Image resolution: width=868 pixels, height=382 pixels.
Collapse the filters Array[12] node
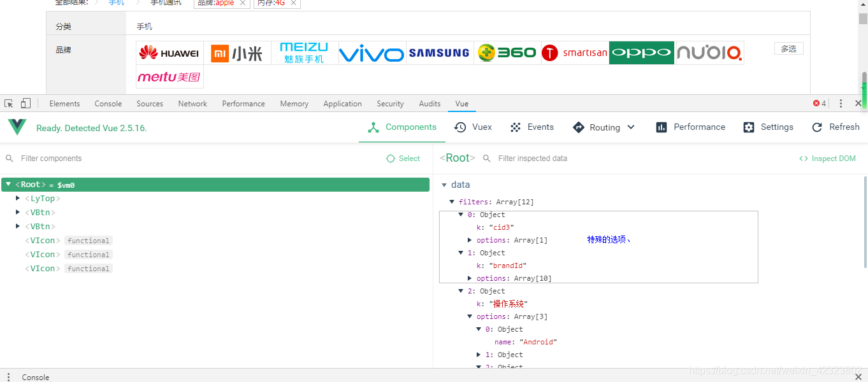click(x=452, y=202)
